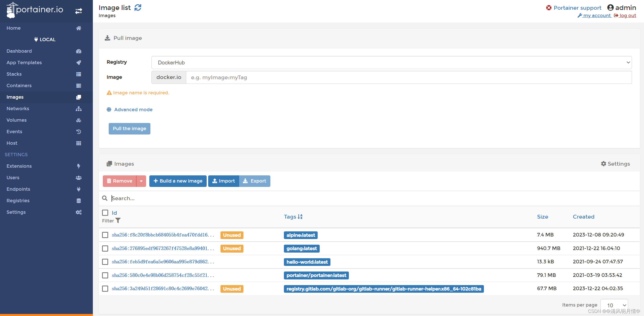Click the App Templates rocket icon
This screenshot has height=316, width=644.
[79, 63]
